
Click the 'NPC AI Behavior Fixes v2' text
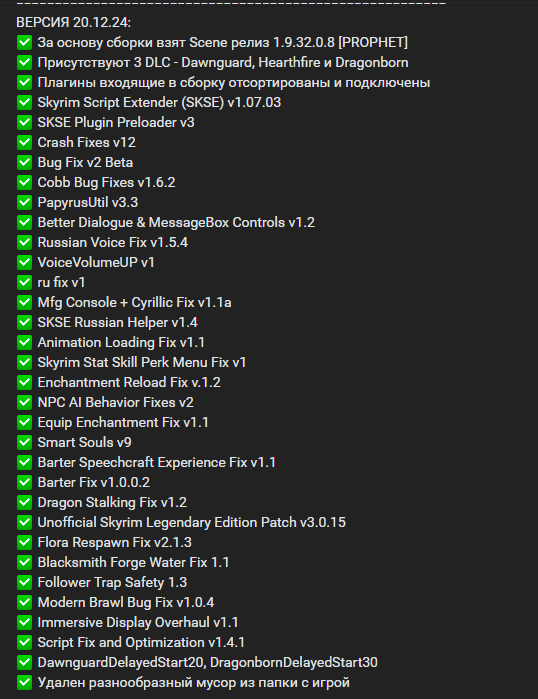click(x=115, y=402)
